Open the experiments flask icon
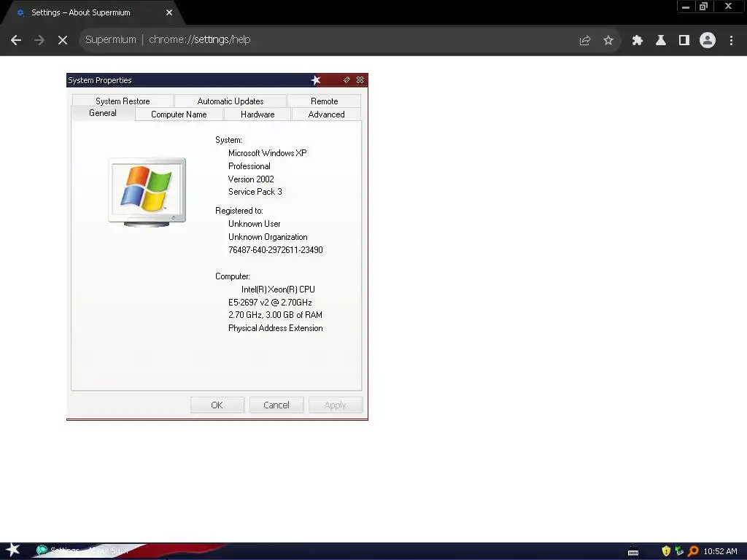Viewport: 747px width, 560px height. [661, 40]
